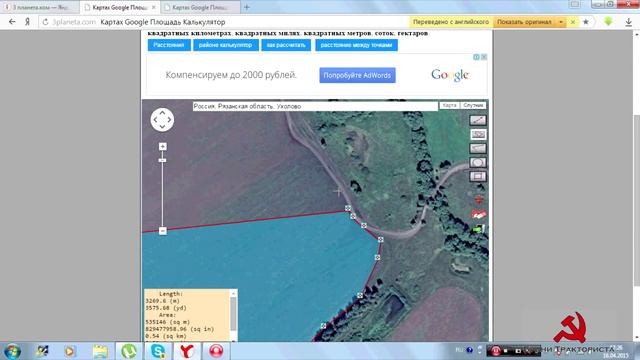Open the uTorrent taskbar icon
Viewport: 640px width, 360px height.
point(129,351)
